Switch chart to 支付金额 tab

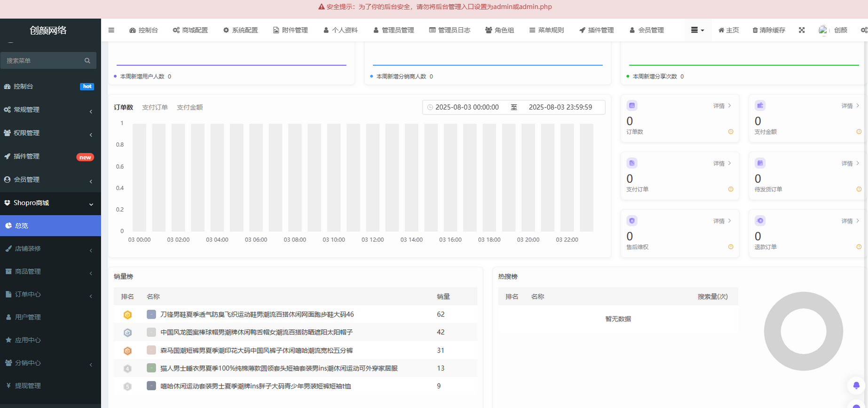point(189,107)
